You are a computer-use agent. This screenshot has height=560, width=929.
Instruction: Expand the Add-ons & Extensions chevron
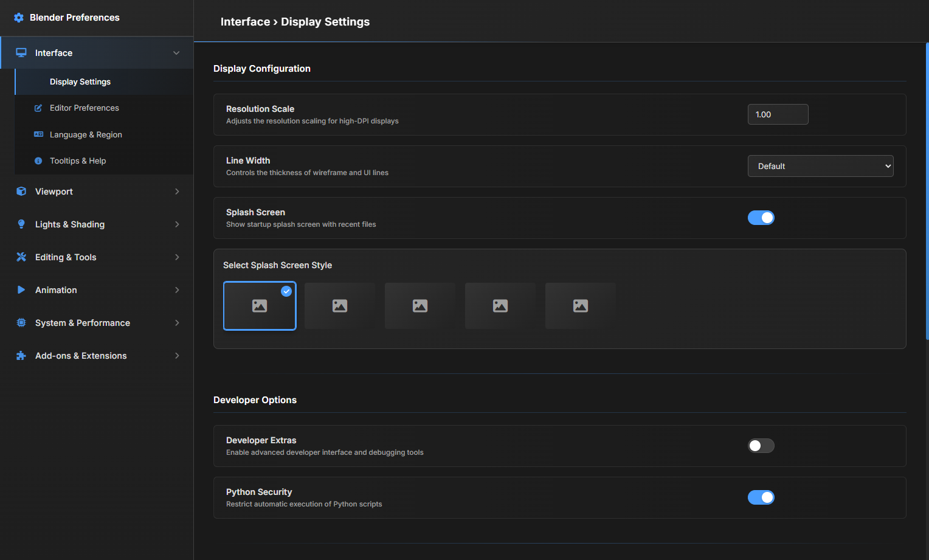tap(177, 356)
